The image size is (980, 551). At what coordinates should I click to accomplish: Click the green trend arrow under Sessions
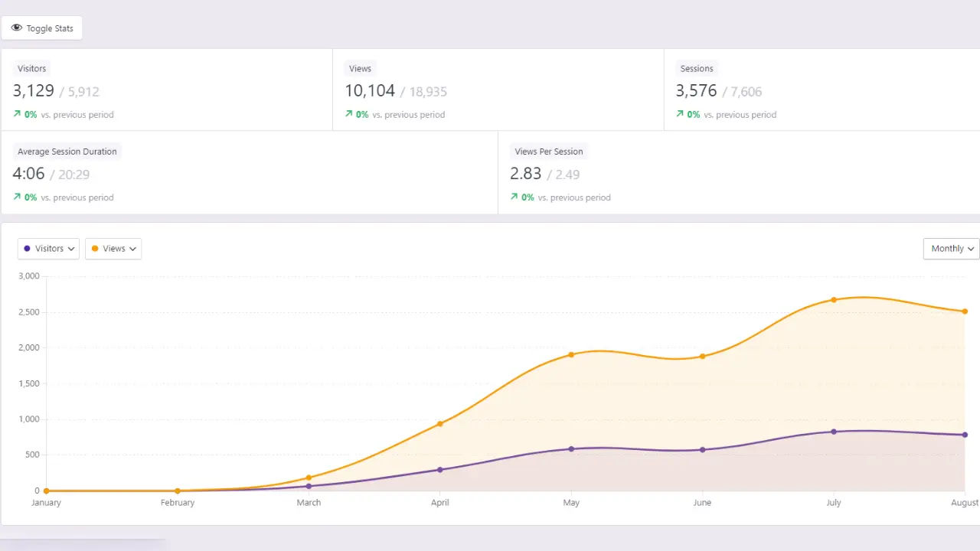point(678,114)
